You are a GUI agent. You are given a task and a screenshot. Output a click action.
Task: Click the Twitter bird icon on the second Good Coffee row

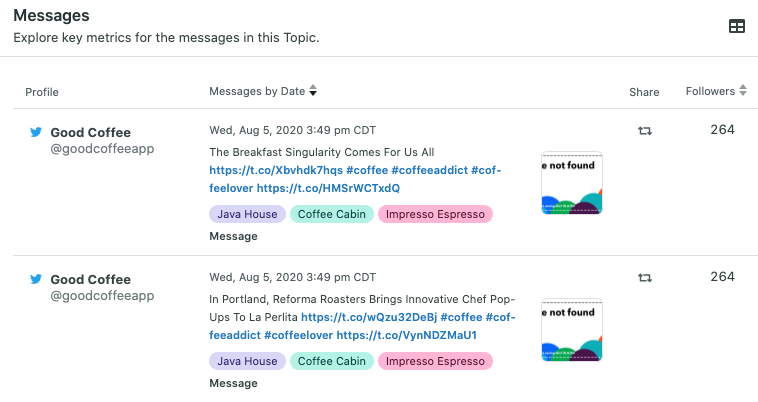36,279
